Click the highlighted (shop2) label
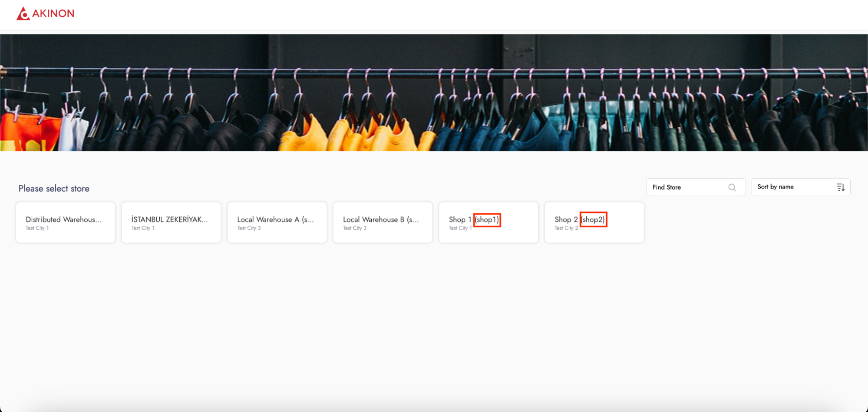The width and height of the screenshot is (868, 412). 593,219
